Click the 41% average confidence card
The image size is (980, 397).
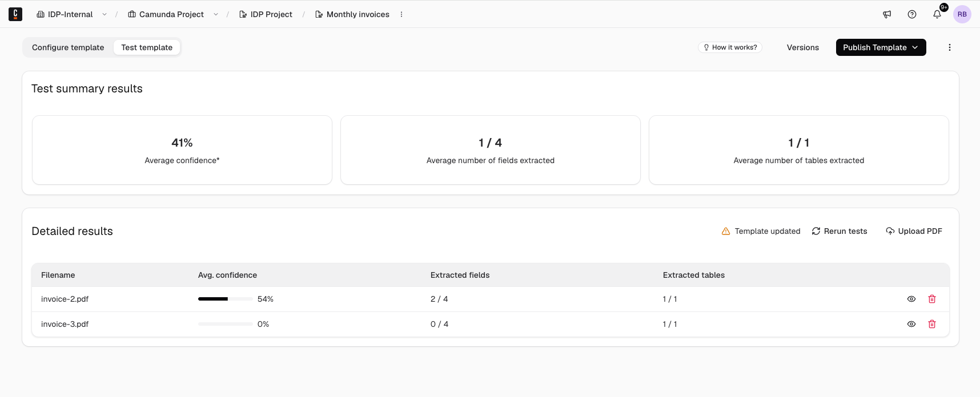point(182,150)
